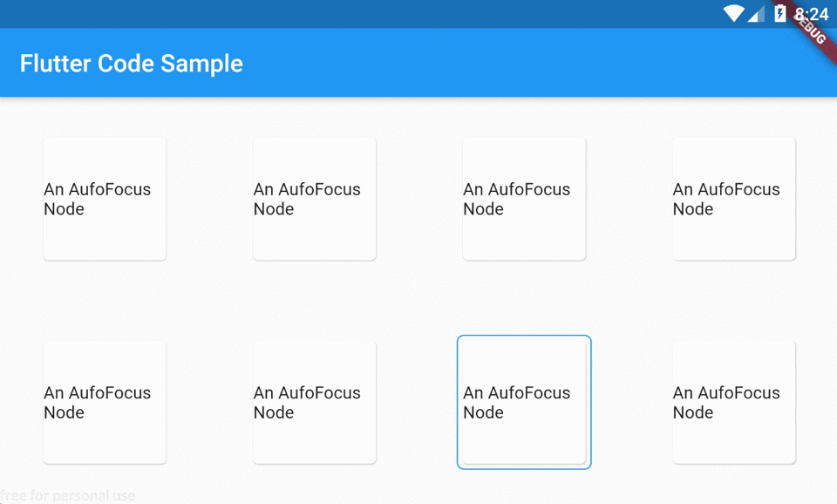Select the second card in the top row
Image resolution: width=837 pixels, height=504 pixels.
pos(315,199)
